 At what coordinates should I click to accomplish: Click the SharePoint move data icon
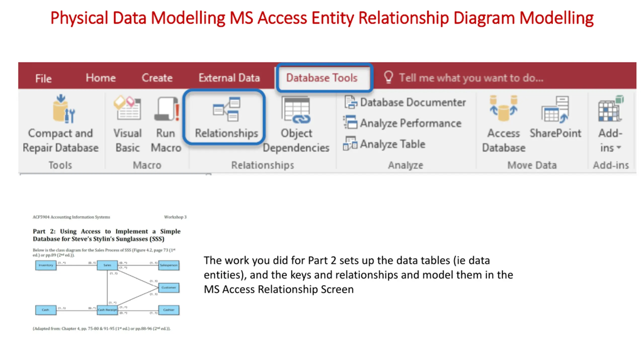click(x=555, y=109)
